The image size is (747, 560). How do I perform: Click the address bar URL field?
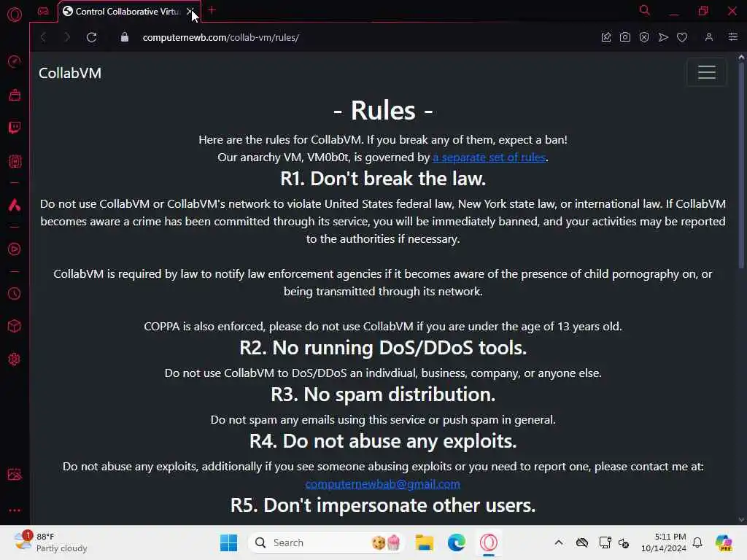click(220, 38)
